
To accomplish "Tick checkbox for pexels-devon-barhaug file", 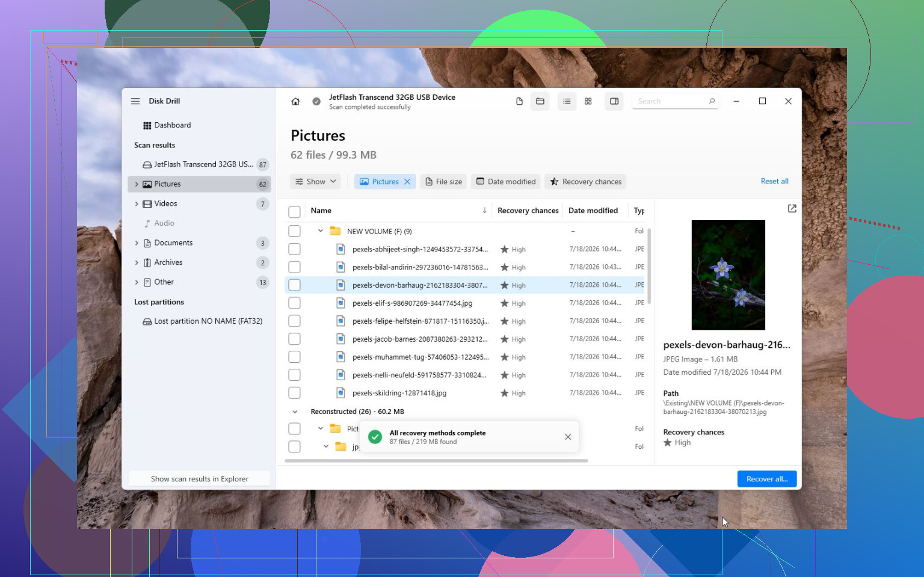I will click(x=294, y=285).
